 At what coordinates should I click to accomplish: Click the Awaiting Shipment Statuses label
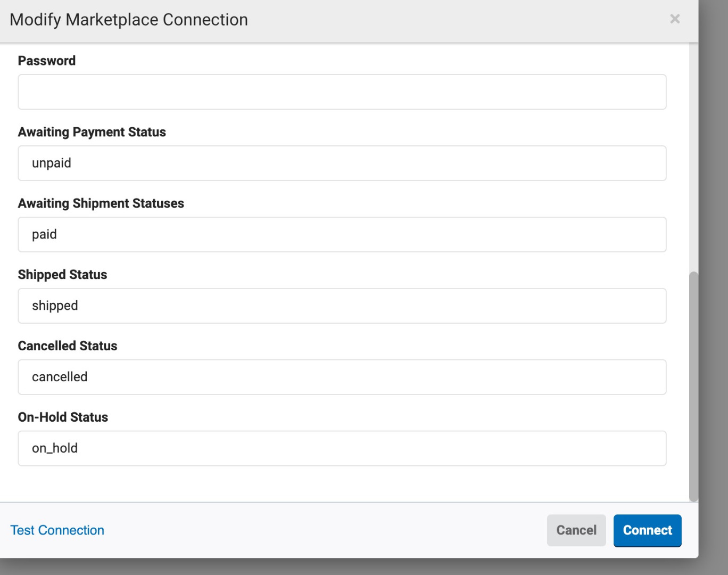click(x=101, y=203)
